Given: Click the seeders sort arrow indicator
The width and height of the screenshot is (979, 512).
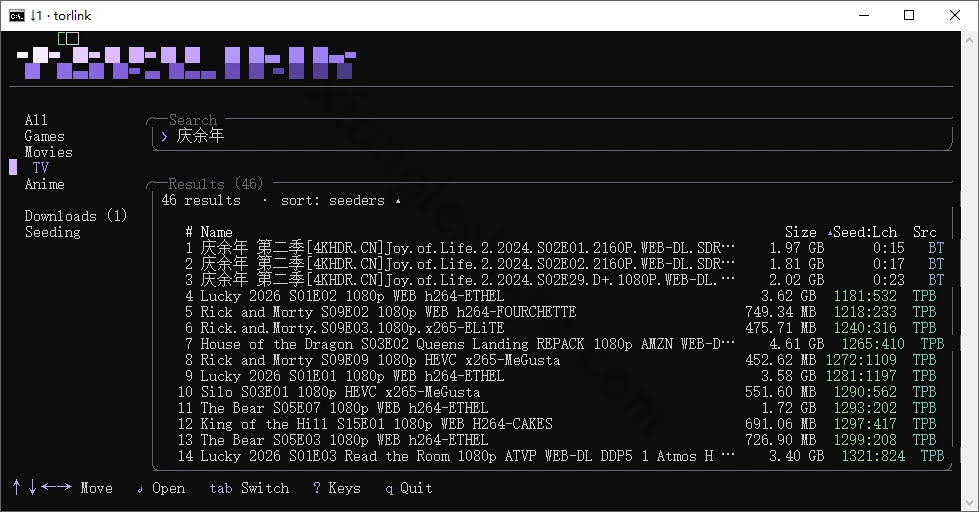Looking at the screenshot, I should (398, 201).
